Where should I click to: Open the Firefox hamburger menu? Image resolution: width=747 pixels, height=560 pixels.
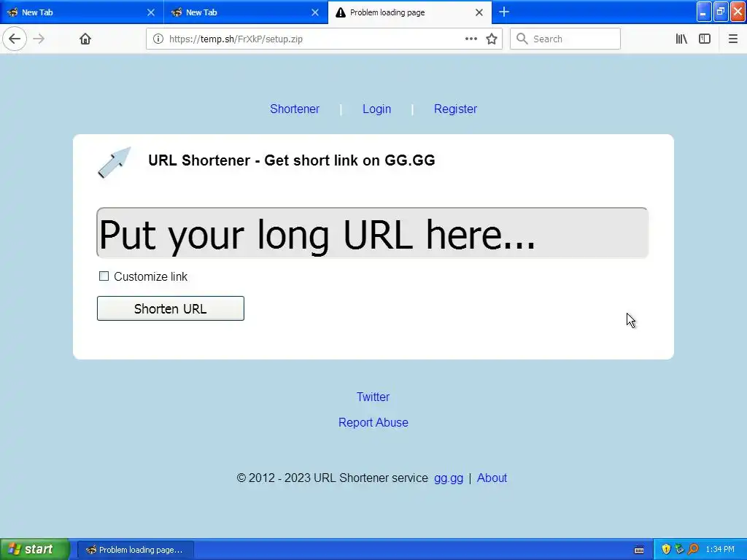732,39
